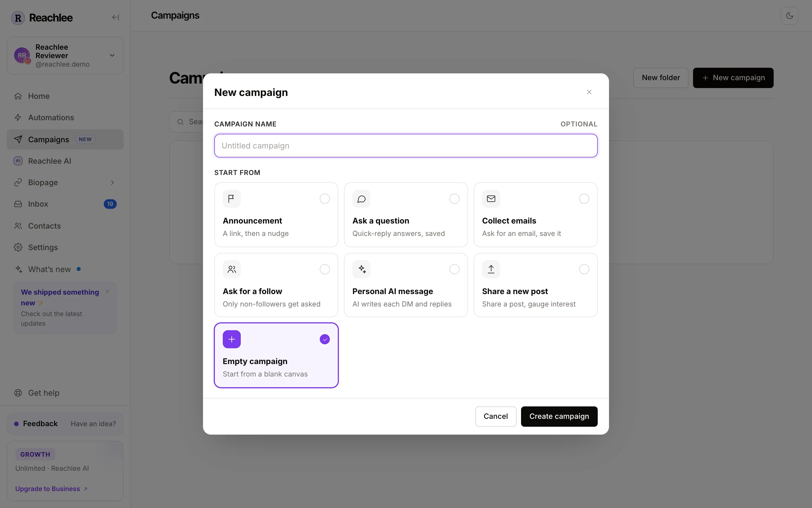812x508 pixels.
Task: Follow the Upgrade to Business link
Action: coord(51,489)
